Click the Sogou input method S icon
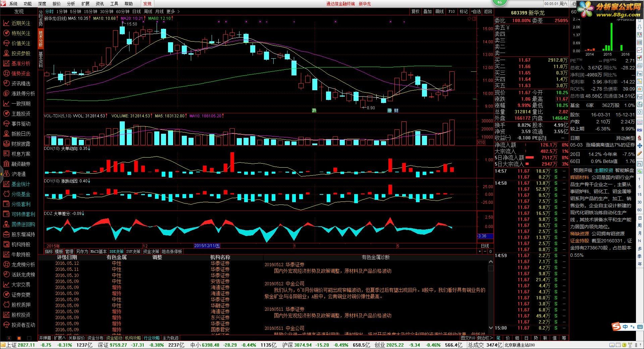 click(x=615, y=326)
